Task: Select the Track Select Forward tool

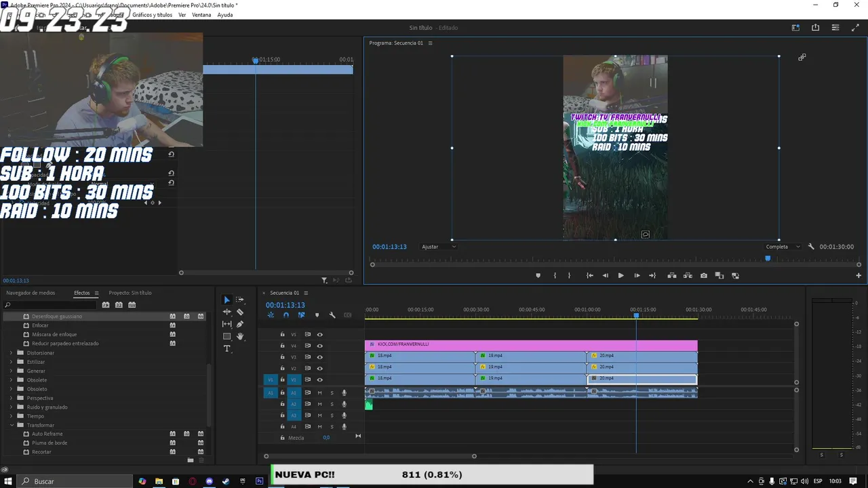Action: pyautogui.click(x=239, y=300)
